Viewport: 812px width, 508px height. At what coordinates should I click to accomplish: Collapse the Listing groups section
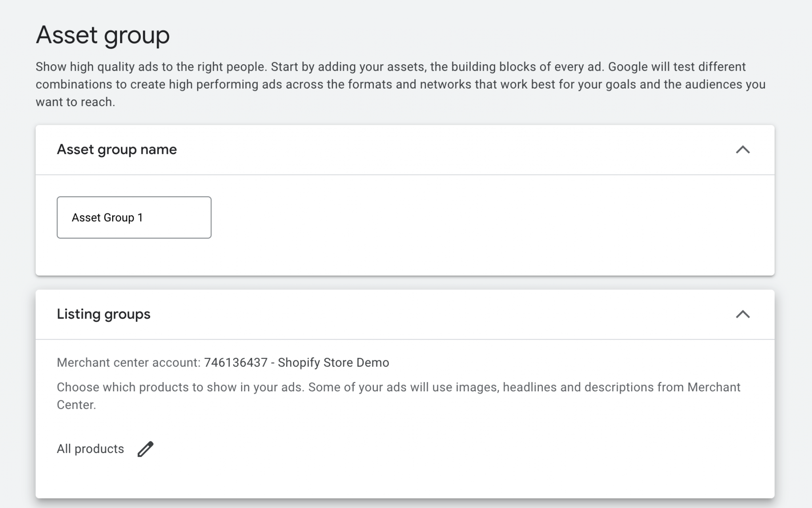(x=743, y=314)
